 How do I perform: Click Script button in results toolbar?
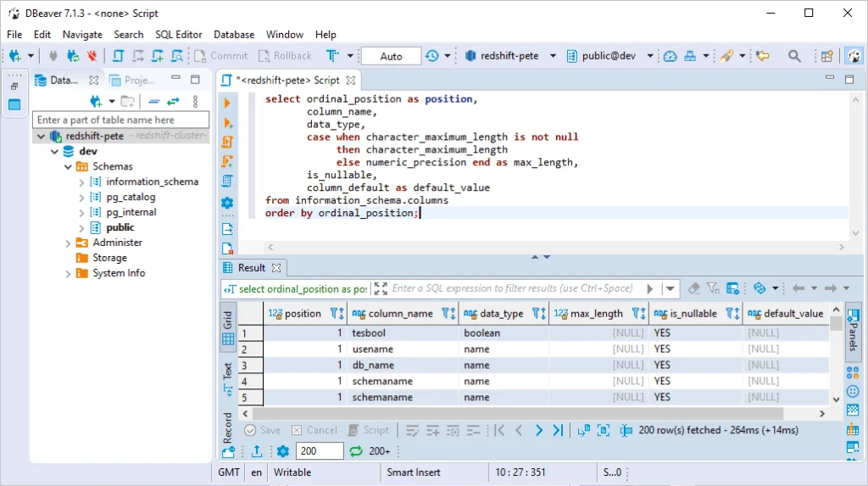[x=368, y=430]
